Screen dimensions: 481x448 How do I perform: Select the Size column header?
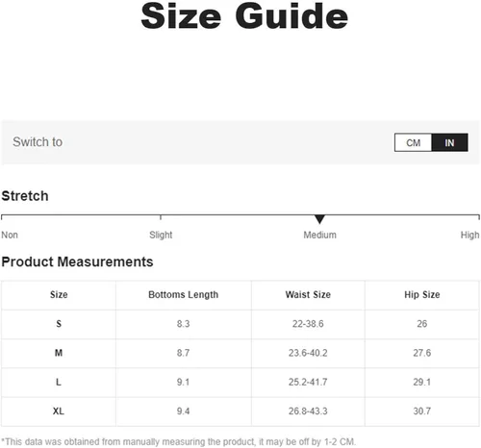coord(59,295)
